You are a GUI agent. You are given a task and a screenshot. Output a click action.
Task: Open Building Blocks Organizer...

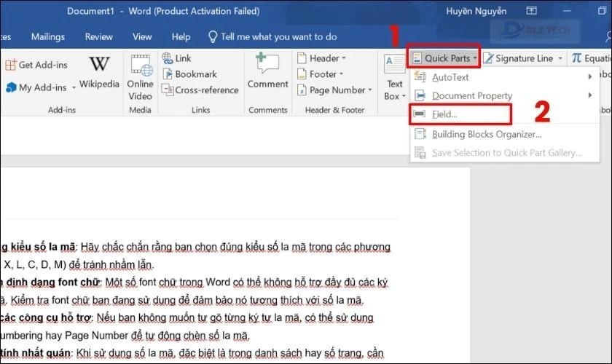tap(504, 134)
